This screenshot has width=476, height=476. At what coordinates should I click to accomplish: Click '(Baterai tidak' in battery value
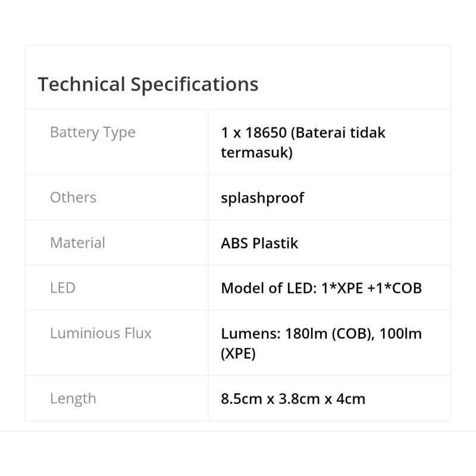pos(340,132)
